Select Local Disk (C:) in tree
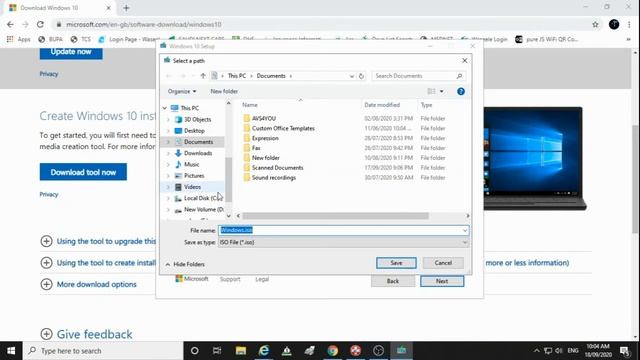This screenshot has width=640, height=360. coord(199,198)
